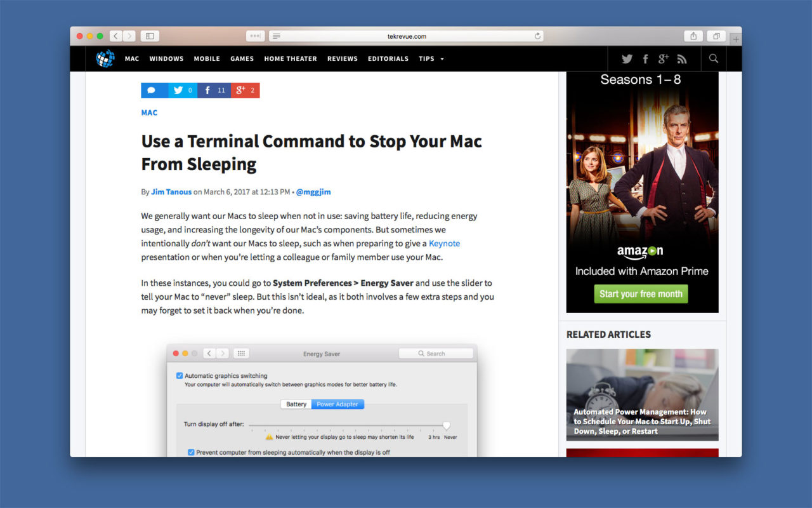Click the MAC category link above headline

[x=149, y=112]
